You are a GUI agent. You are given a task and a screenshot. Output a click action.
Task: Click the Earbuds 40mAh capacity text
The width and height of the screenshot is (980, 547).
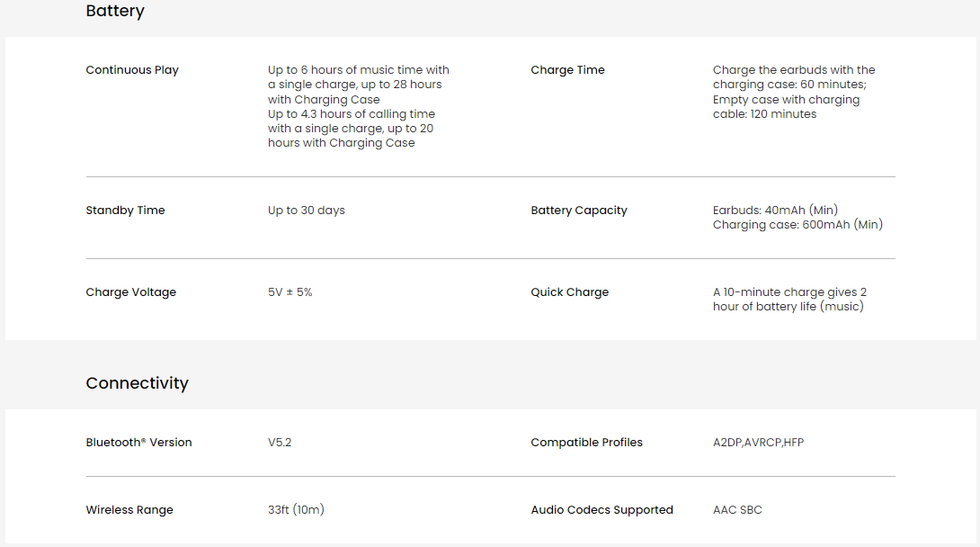click(x=775, y=211)
